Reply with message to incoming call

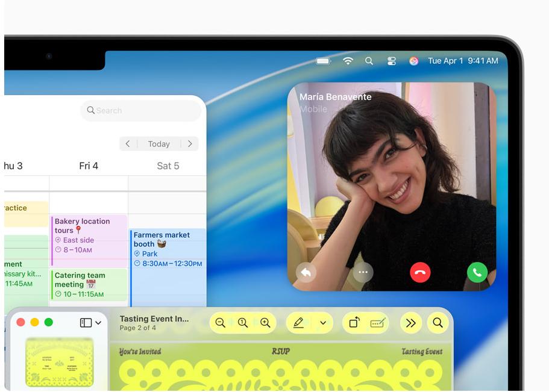click(x=306, y=272)
